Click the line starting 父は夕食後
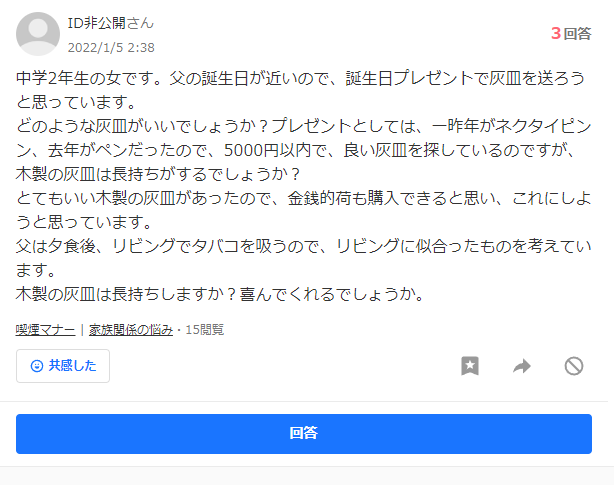The height and width of the screenshot is (485, 614). (x=303, y=246)
